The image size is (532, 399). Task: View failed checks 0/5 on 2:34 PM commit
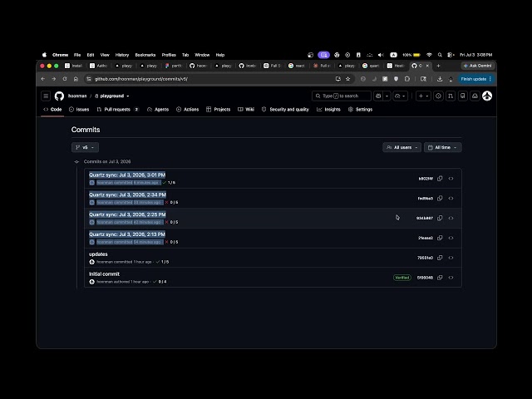click(171, 202)
